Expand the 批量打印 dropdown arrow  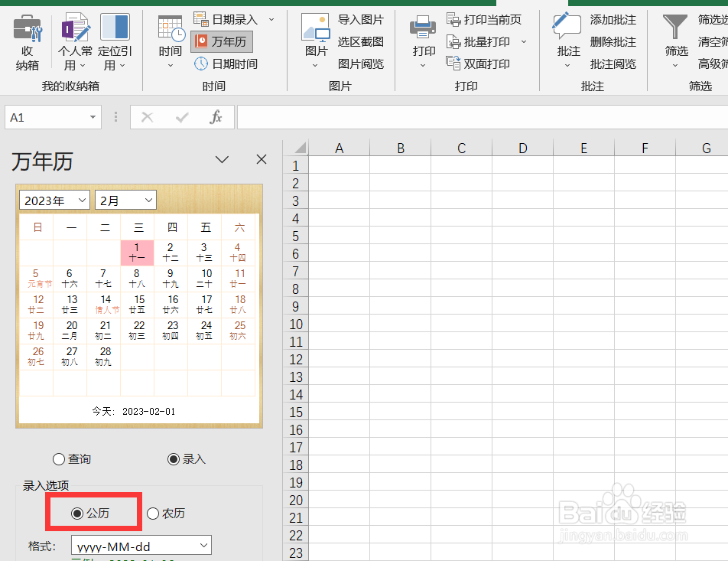click(524, 42)
